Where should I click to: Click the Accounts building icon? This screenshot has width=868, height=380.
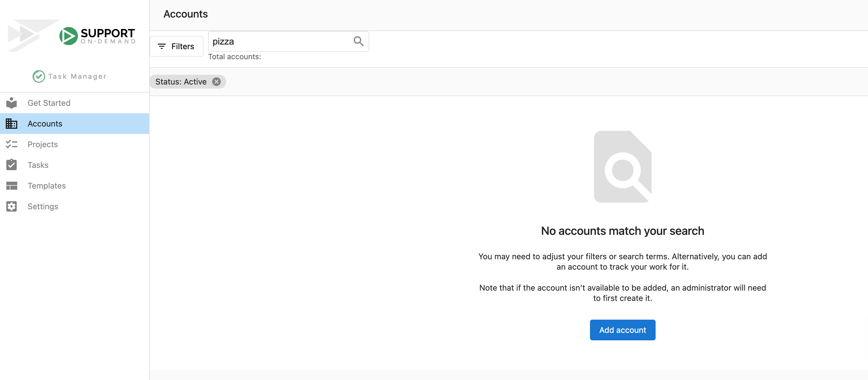click(x=12, y=124)
